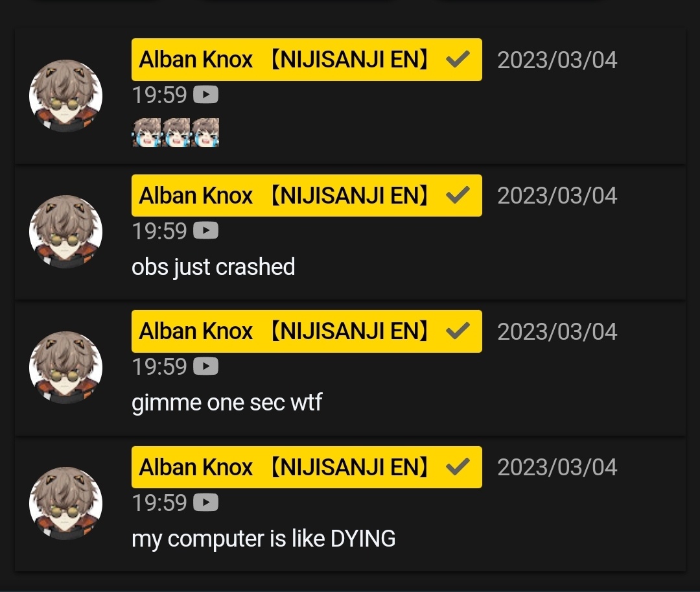Viewport: 700px width, 592px height.
Task: Click the YouTube icon beside "obs just crashed"
Action: (x=205, y=231)
